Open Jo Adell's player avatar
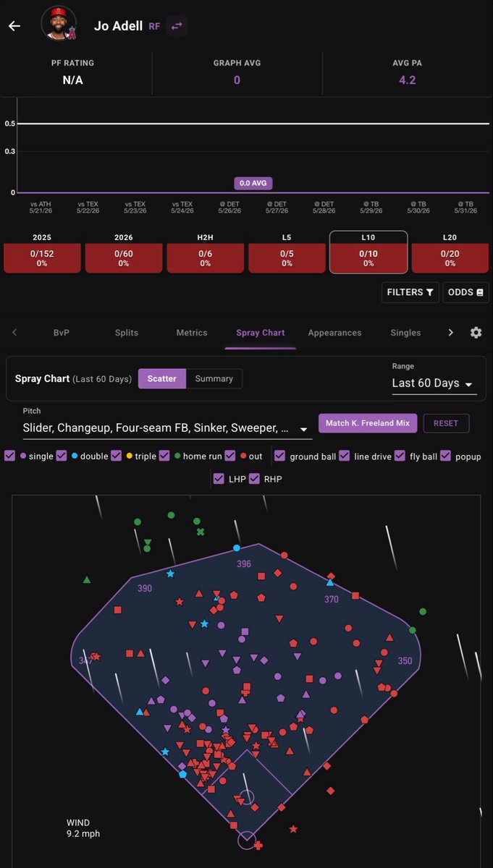The width and height of the screenshot is (493, 868). [x=59, y=24]
